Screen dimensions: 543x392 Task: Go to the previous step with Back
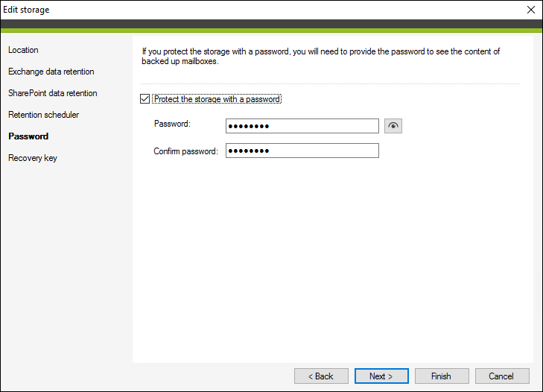tap(321, 376)
